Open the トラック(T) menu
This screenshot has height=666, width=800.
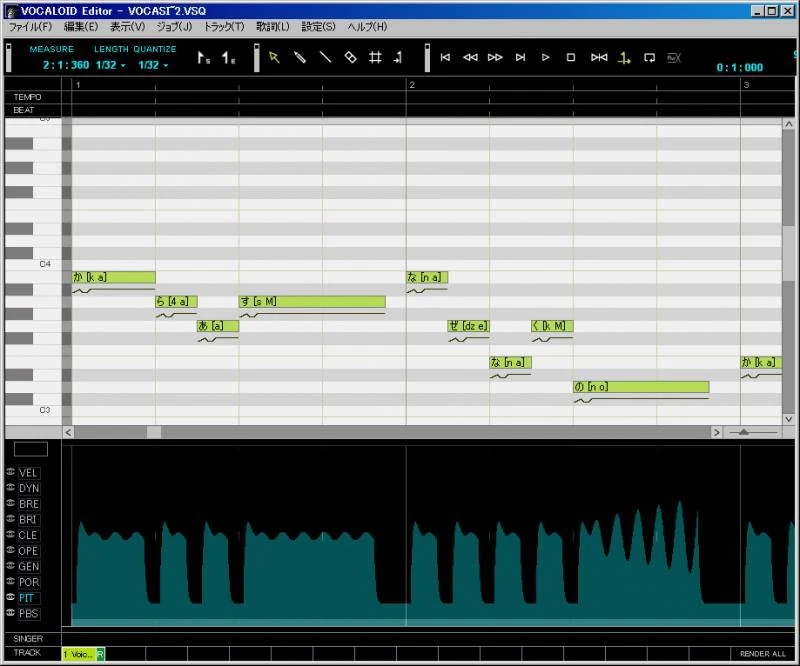pos(224,27)
